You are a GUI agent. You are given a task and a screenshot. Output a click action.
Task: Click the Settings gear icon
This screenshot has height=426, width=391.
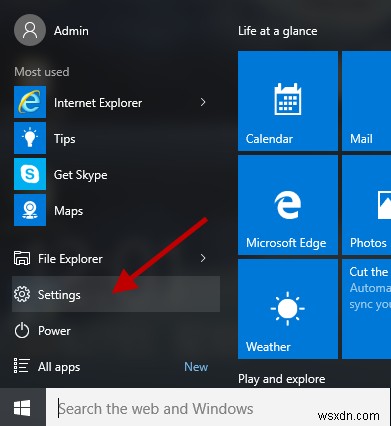[x=22, y=295]
